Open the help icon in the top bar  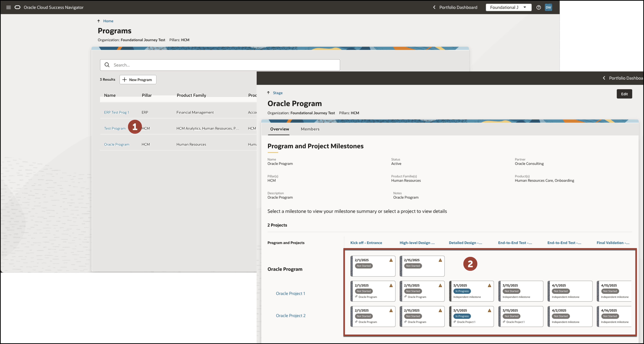(x=538, y=7)
